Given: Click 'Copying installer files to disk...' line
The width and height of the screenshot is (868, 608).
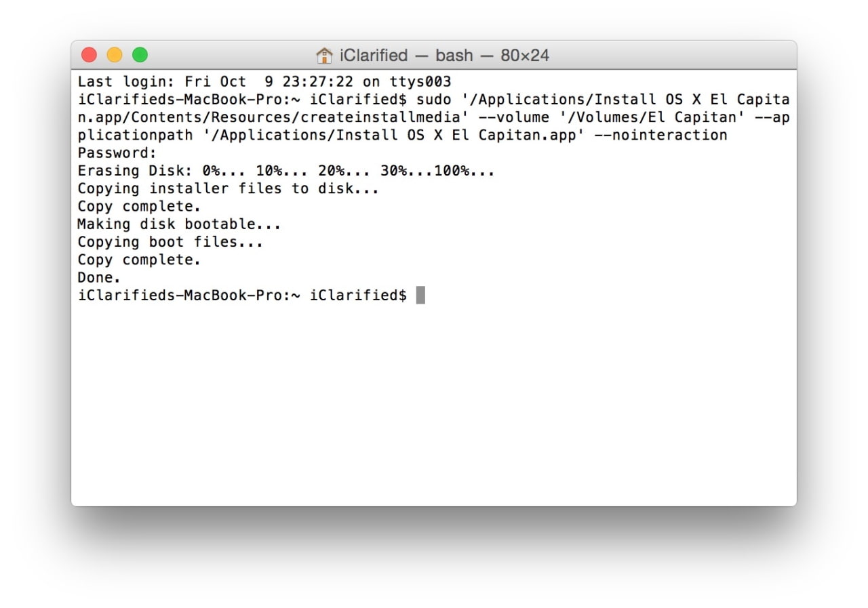Looking at the screenshot, I should [228, 188].
